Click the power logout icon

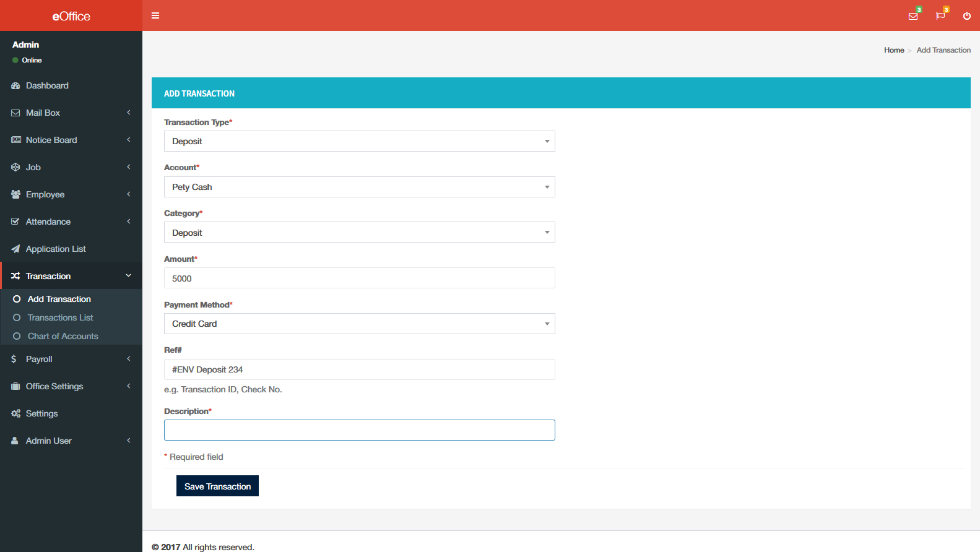(966, 16)
